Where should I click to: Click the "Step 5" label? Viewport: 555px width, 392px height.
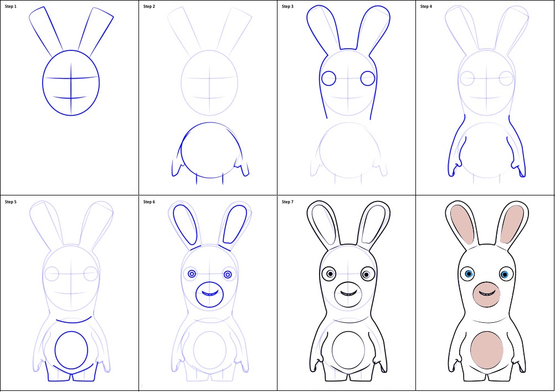tap(11, 202)
